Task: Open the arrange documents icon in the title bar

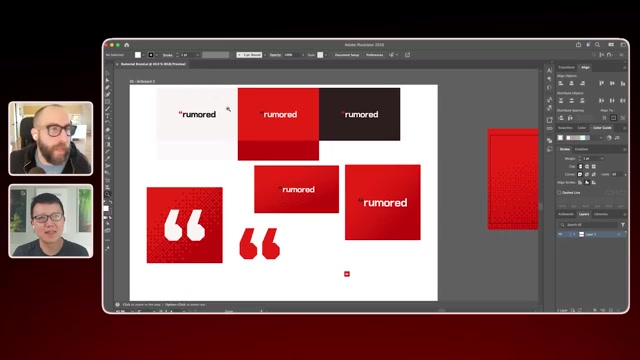Action: [x=611, y=45]
